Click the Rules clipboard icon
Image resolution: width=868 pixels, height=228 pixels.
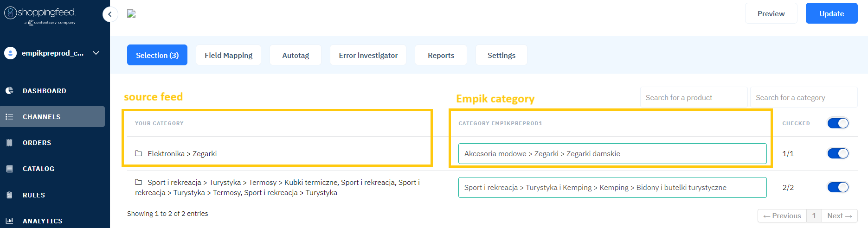(x=9, y=195)
